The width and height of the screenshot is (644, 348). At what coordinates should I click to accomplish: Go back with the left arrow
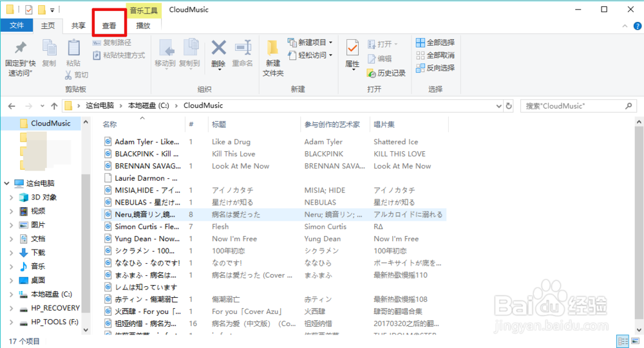(12, 106)
